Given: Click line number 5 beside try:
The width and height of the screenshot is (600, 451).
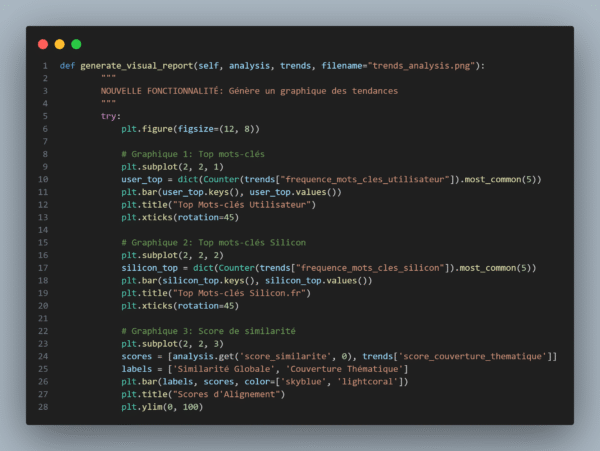Looking at the screenshot, I should 44,116.
